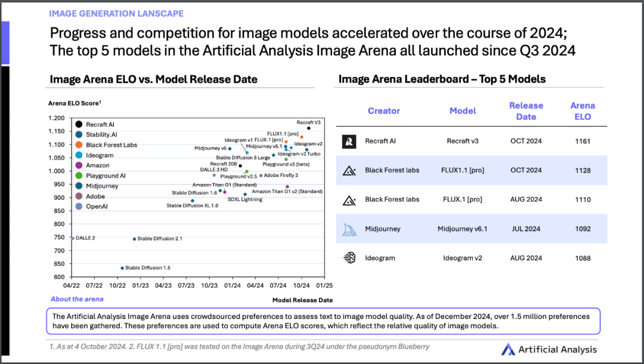Viewport: 644px width, 364px height.
Task: Open the About the arena link
Action: pyautogui.click(x=77, y=299)
